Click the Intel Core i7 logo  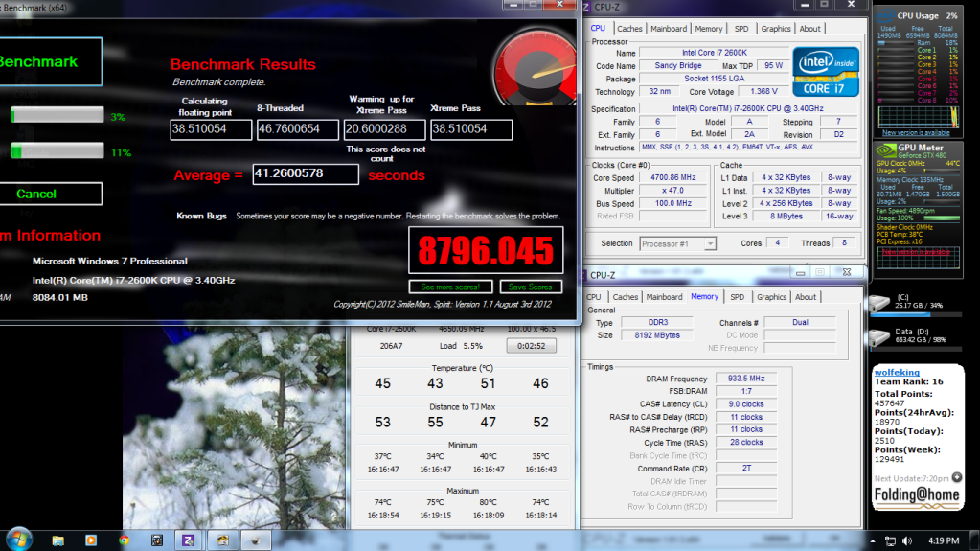(x=826, y=71)
